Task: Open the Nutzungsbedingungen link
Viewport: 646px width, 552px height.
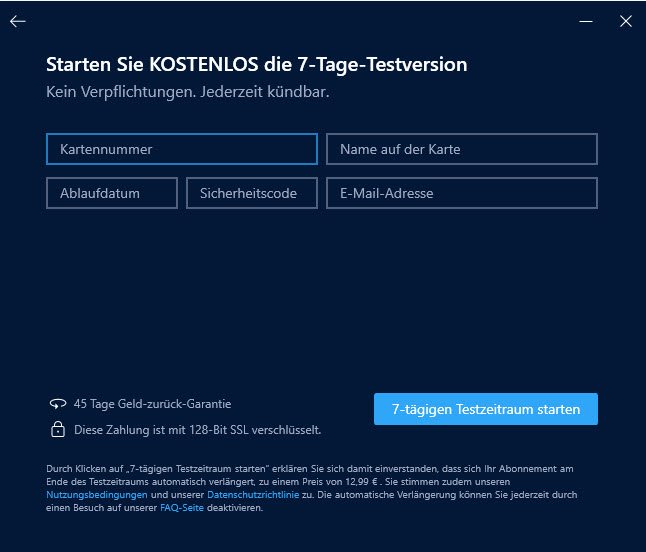Action: (x=97, y=495)
